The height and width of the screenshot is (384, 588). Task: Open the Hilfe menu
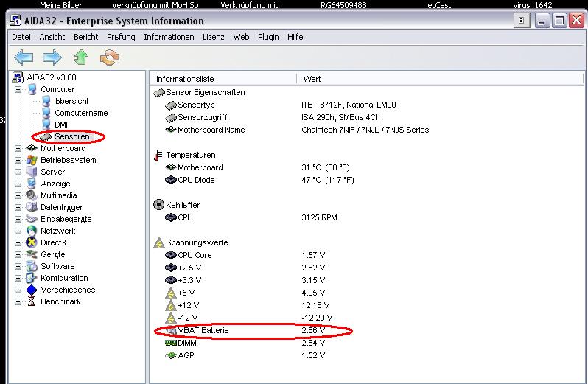295,37
